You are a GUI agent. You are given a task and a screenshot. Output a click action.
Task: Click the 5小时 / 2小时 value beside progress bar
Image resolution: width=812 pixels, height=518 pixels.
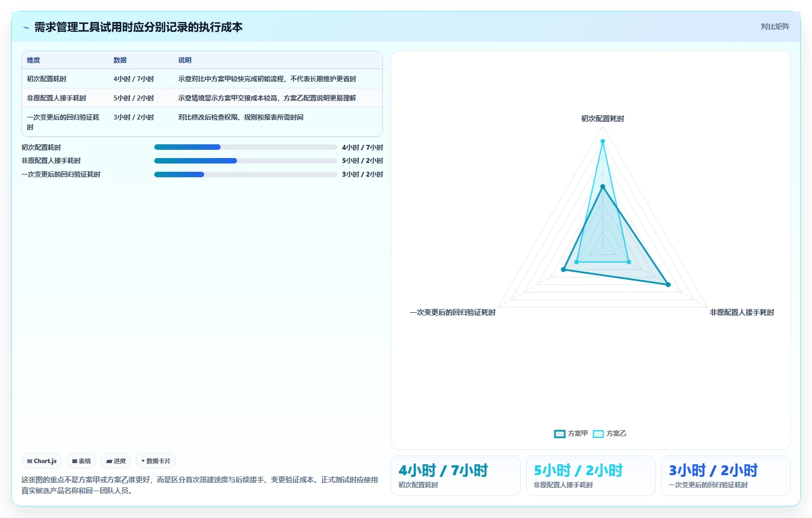point(363,161)
